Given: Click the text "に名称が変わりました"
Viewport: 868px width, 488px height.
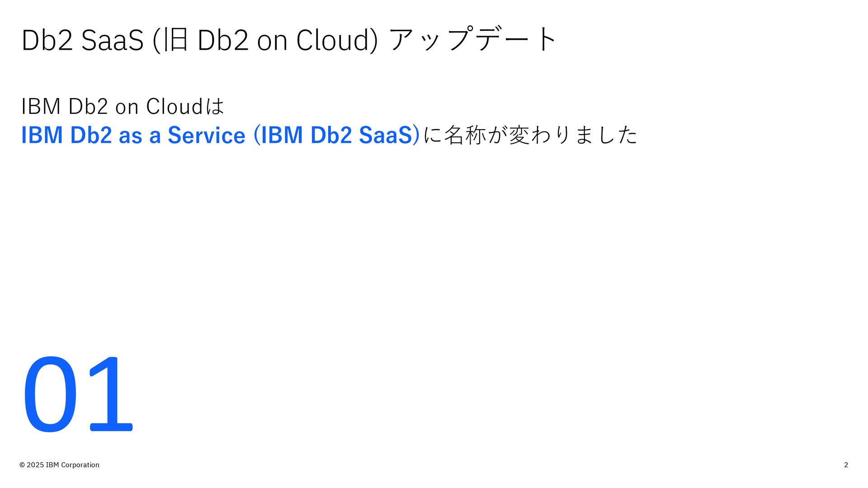Looking at the screenshot, I should pyautogui.click(x=530, y=135).
